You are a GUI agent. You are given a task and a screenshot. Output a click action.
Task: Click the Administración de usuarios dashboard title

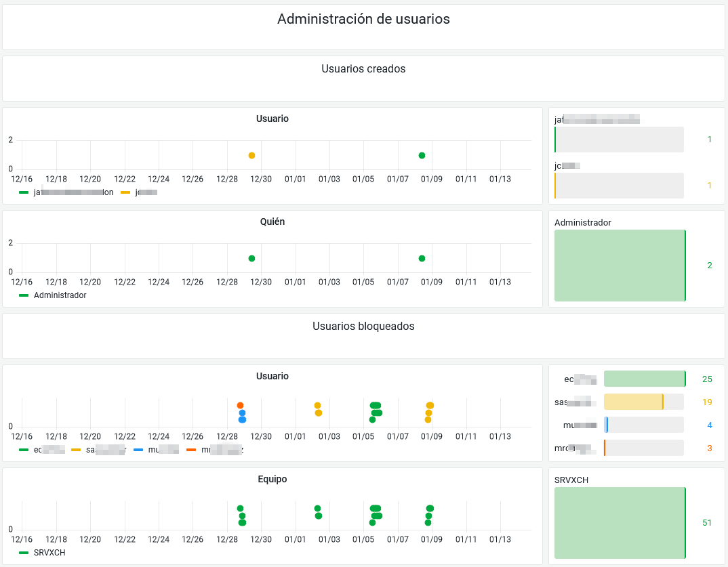click(x=363, y=19)
